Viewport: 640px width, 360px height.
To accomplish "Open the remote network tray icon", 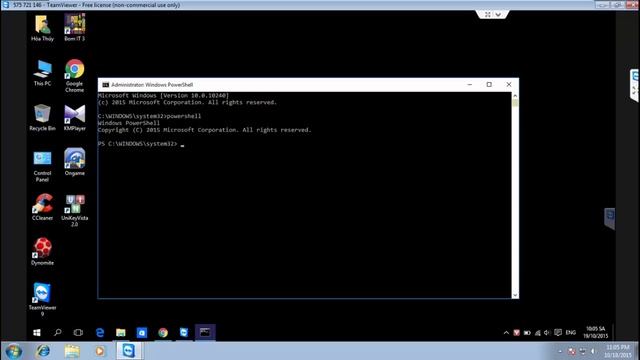I will pyautogui.click(x=538, y=333).
